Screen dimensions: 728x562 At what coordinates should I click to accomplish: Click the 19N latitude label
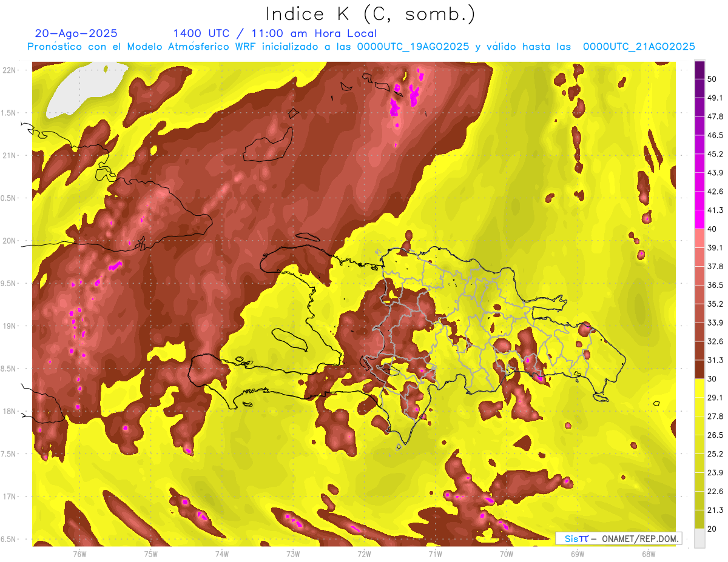[10, 326]
